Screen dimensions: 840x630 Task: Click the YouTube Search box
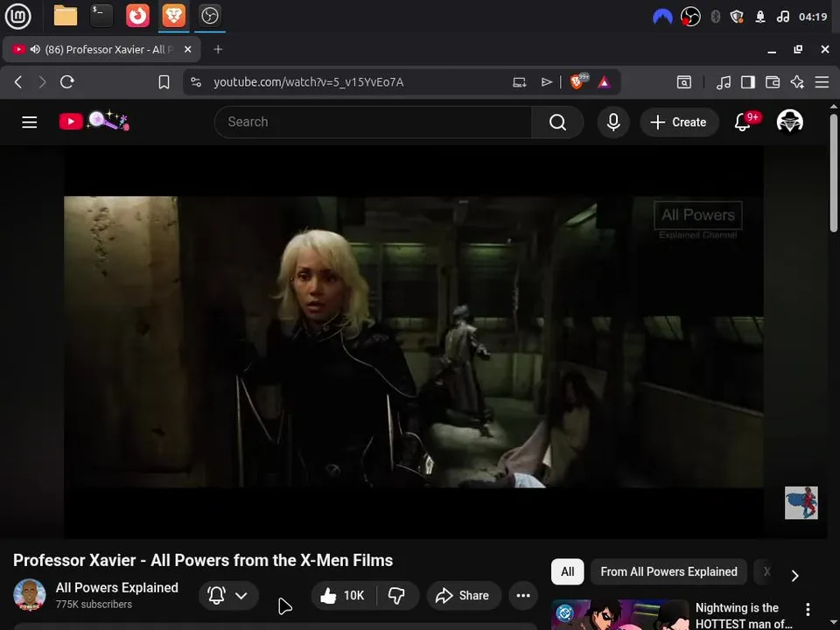tap(373, 122)
